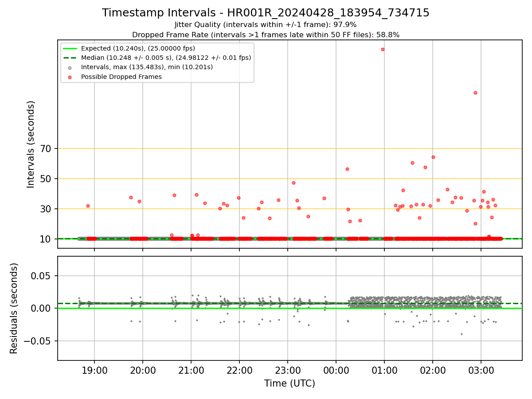Image resolution: width=532 pixels, height=399 pixels.
Task: Select the Jitter Quality 97.9% subtitle line
Action: [x=266, y=25]
